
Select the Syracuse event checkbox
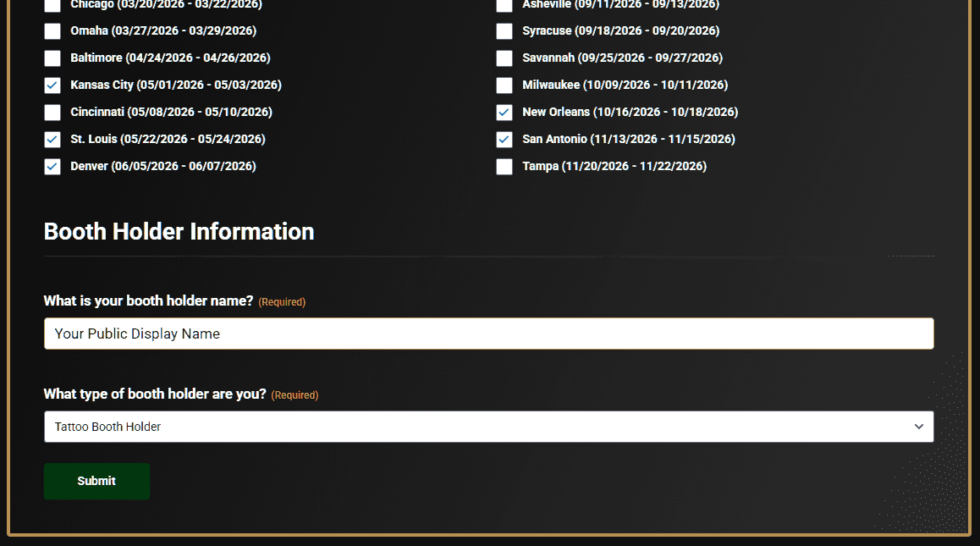click(504, 31)
